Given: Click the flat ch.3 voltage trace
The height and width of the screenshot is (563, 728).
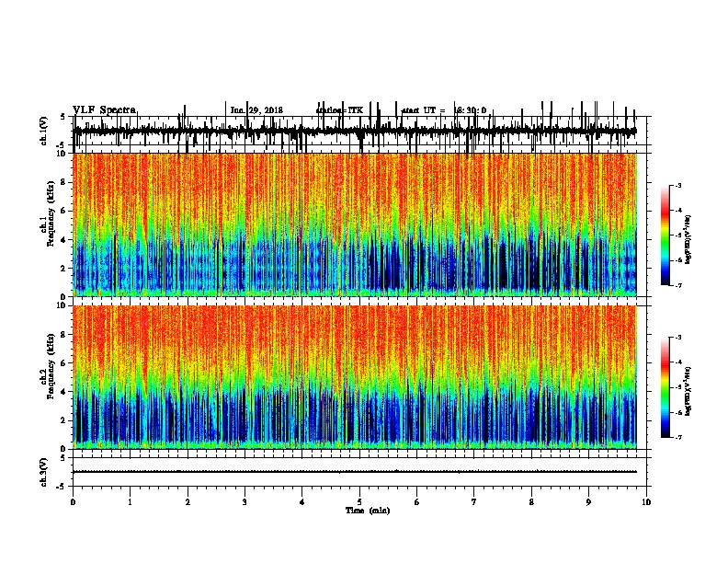Looking at the screenshot, I should 355,472.
